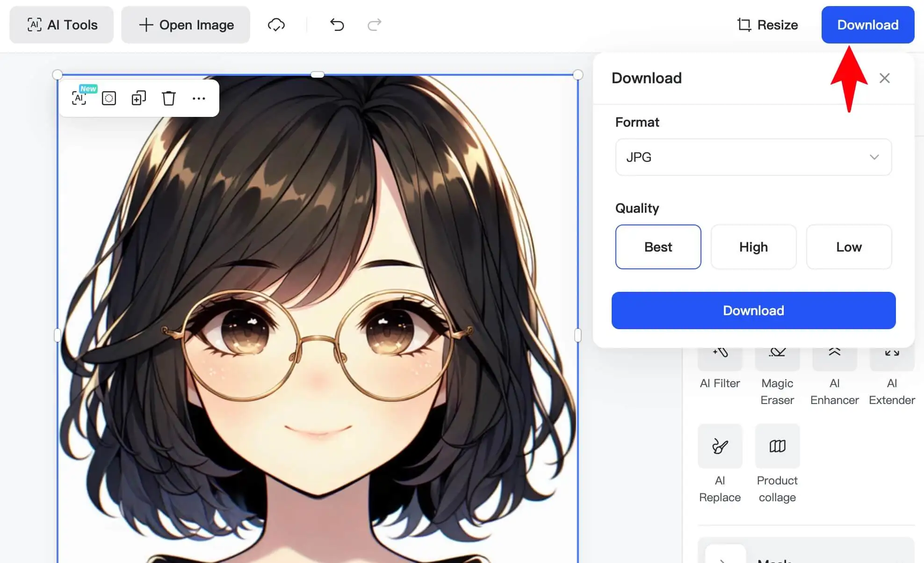The height and width of the screenshot is (563, 924).
Task: Click the anime character thumbnail
Action: coord(318,317)
